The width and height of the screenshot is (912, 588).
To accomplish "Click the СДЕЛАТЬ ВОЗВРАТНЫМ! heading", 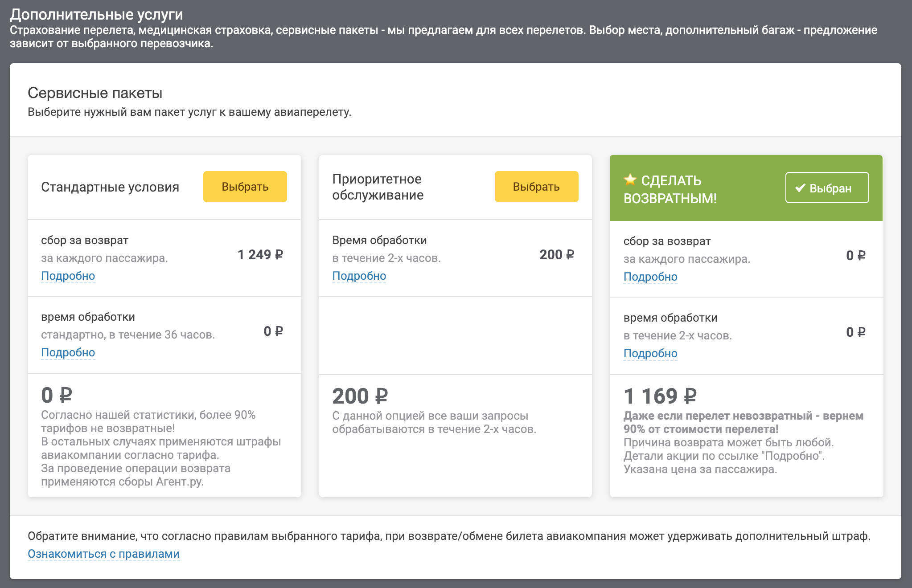I will pyautogui.click(x=670, y=189).
